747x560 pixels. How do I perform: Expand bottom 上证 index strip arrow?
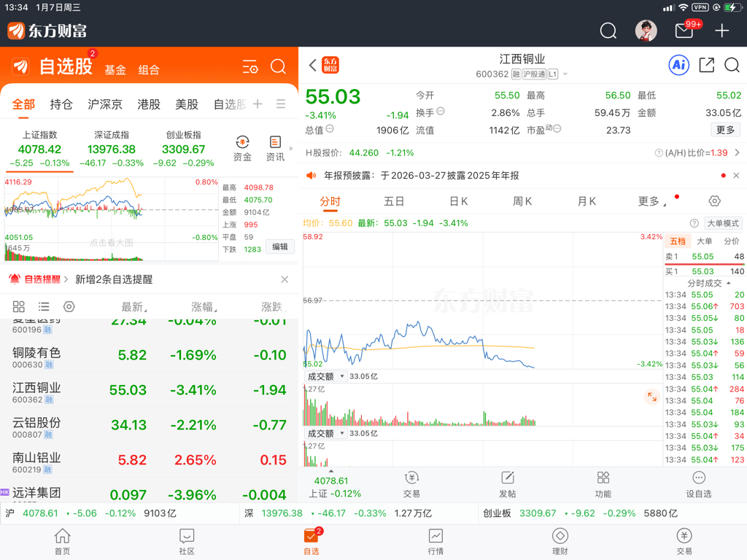tap(331, 471)
